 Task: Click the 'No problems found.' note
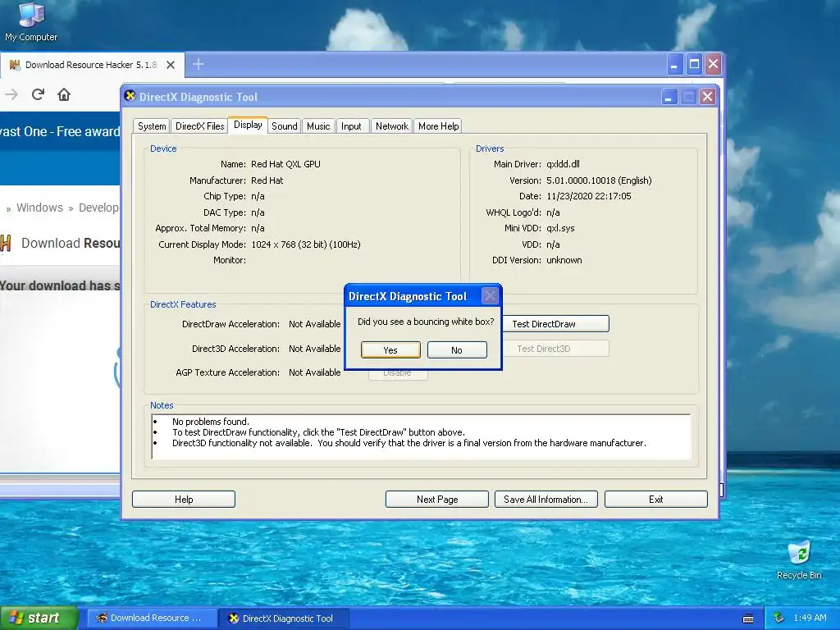tap(211, 422)
